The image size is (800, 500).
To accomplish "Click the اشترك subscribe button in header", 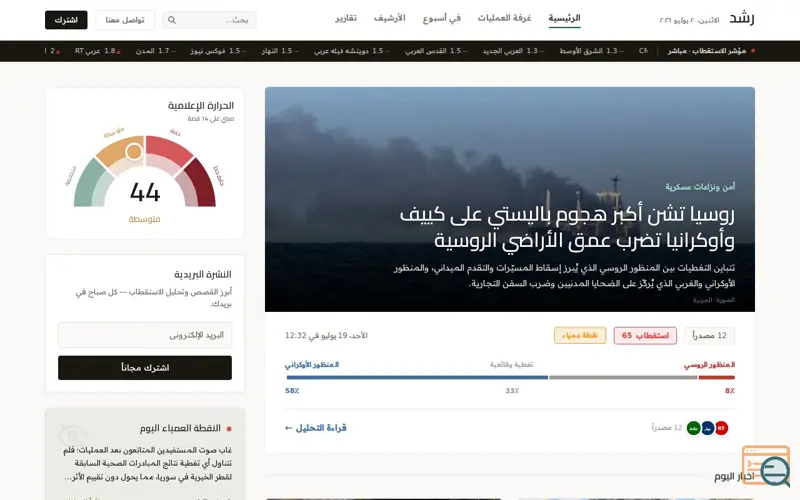I will tap(66, 20).
